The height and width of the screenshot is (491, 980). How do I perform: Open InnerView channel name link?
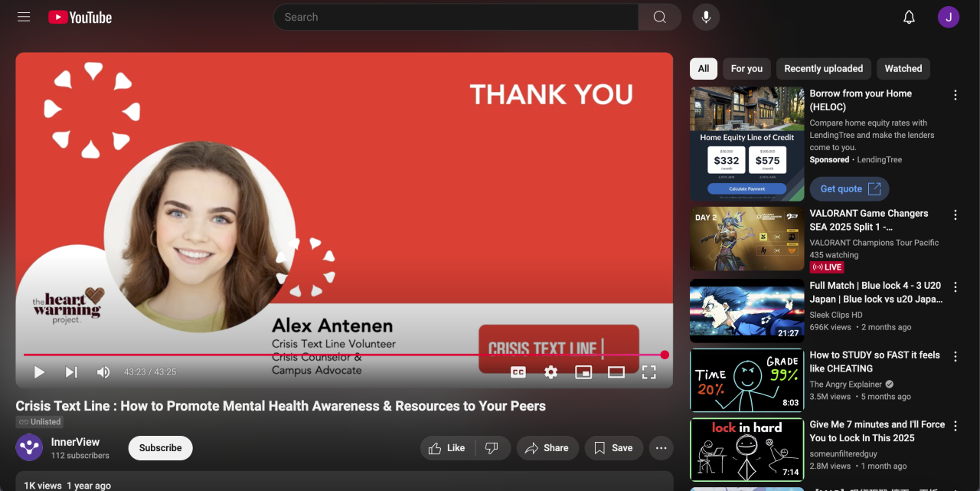[x=75, y=442]
